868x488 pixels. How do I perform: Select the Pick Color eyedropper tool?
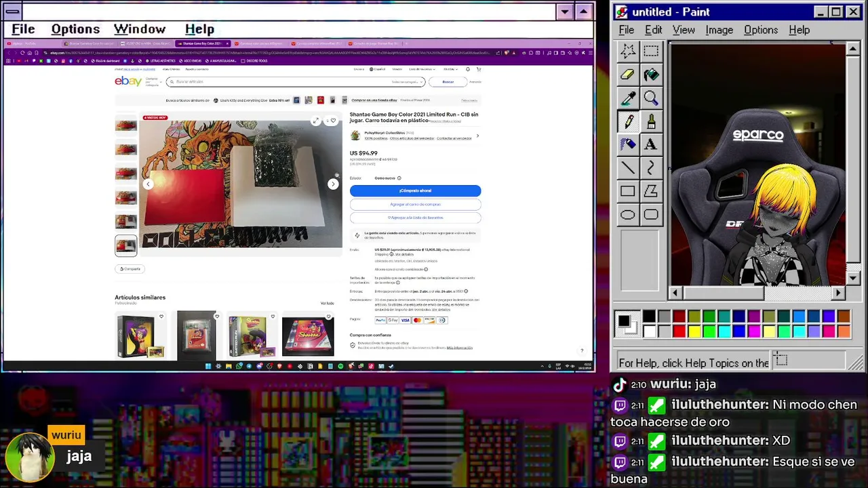[628, 98]
